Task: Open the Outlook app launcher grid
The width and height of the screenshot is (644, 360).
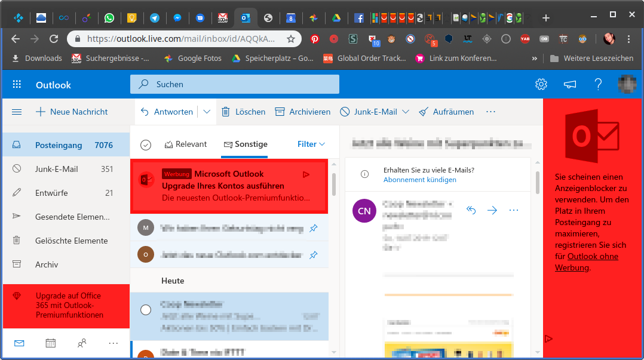Action: click(17, 85)
